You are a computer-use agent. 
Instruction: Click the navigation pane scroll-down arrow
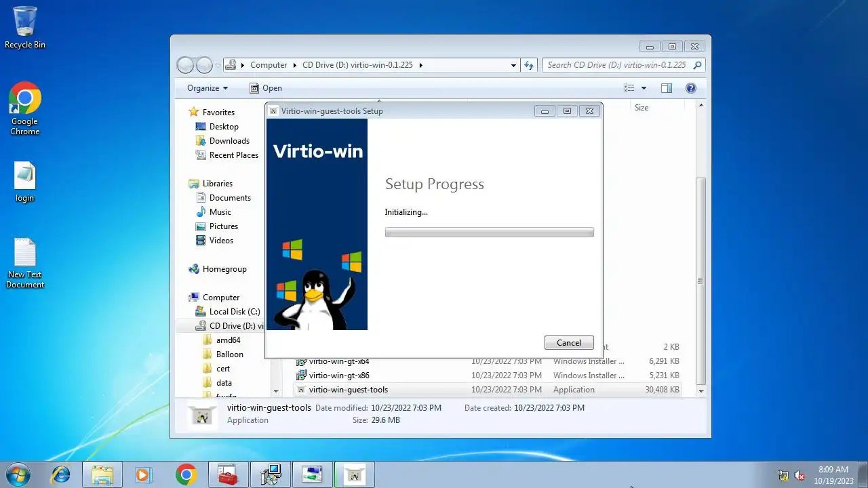pos(275,391)
